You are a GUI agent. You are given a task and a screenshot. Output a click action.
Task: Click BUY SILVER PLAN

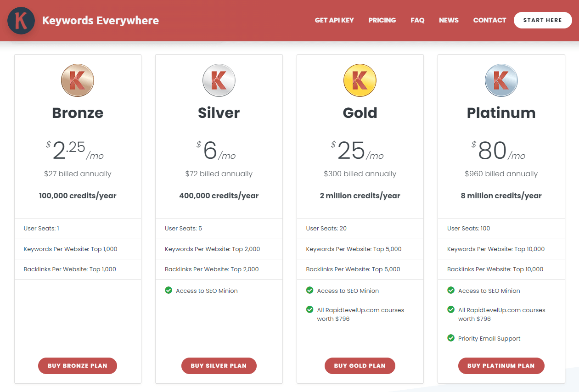click(x=219, y=366)
